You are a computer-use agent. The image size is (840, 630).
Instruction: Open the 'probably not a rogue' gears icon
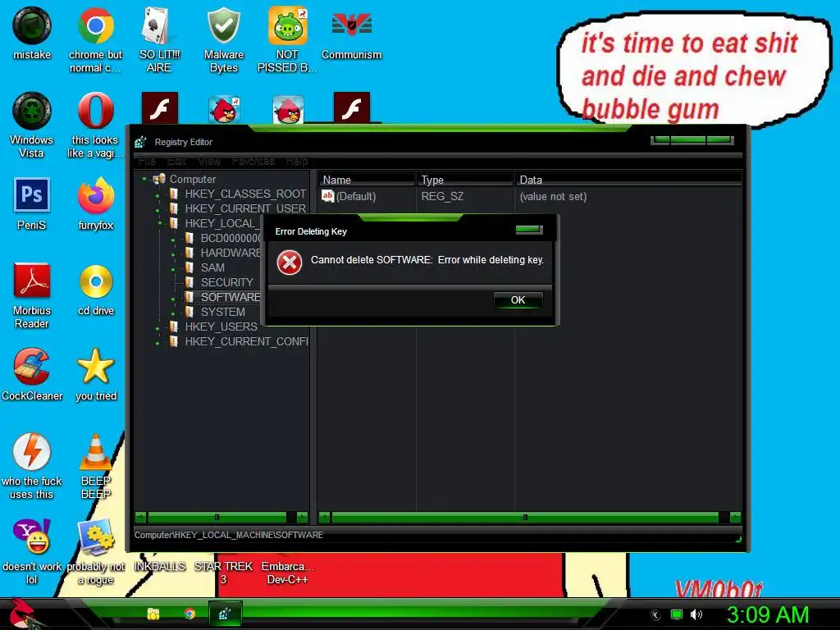click(95, 536)
